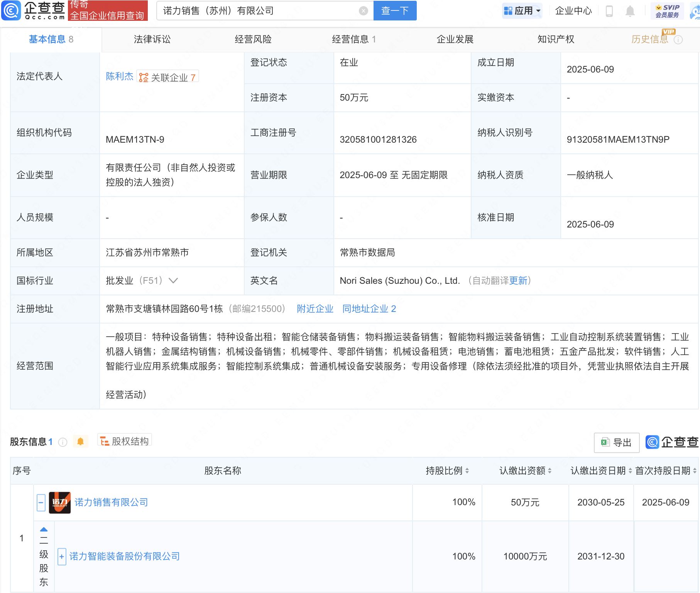Viewport: 700px width, 593px height.
Task: Switch to 经营信息 tab
Action: click(x=354, y=39)
